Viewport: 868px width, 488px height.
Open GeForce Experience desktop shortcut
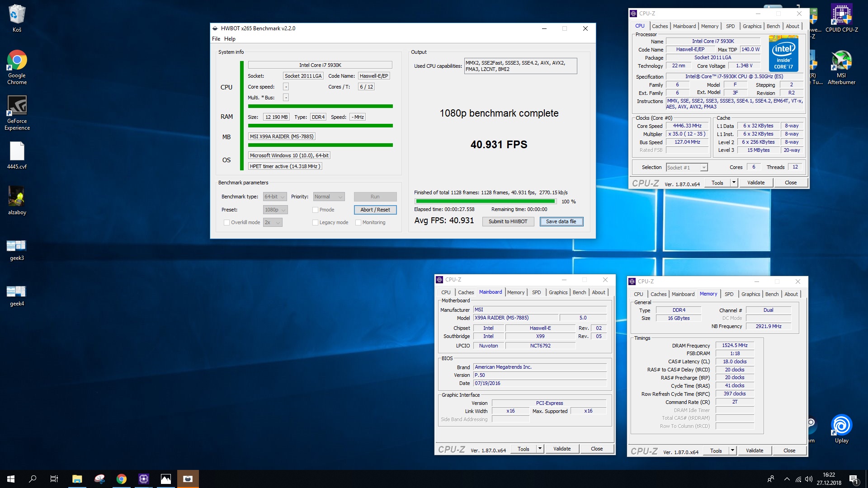[17, 113]
